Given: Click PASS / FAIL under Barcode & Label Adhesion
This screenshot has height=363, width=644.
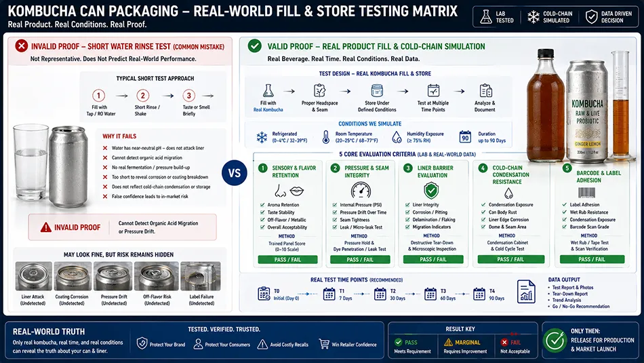Looking at the screenshot, I should pyautogui.click(x=592, y=259).
